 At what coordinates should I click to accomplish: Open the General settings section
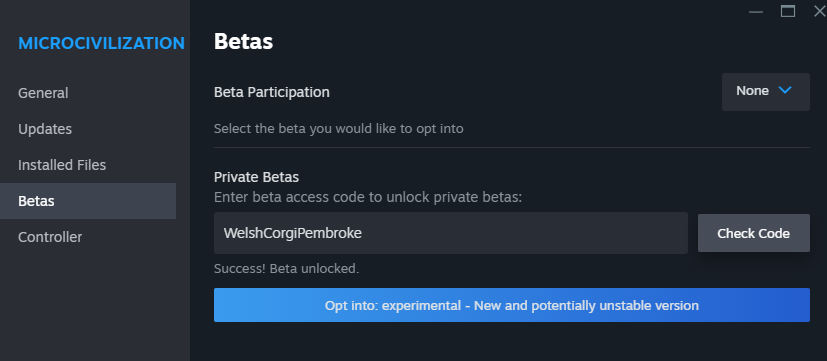click(43, 93)
